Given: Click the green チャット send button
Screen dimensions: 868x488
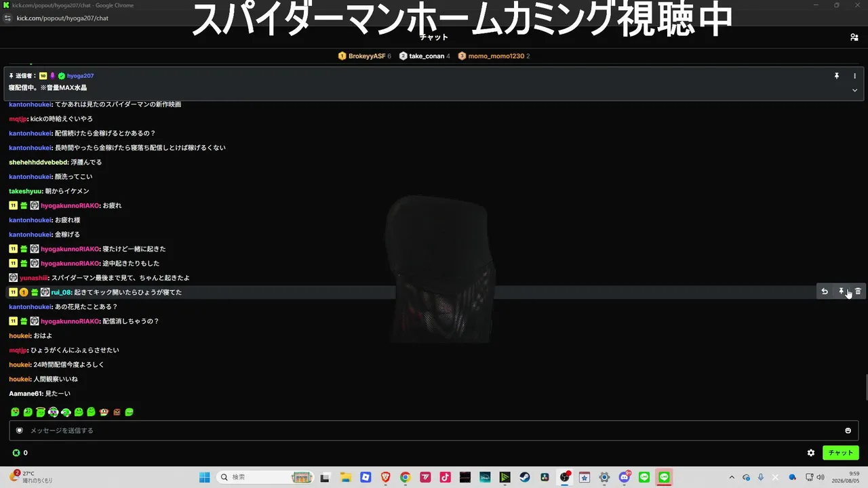Looking at the screenshot, I should (840, 453).
